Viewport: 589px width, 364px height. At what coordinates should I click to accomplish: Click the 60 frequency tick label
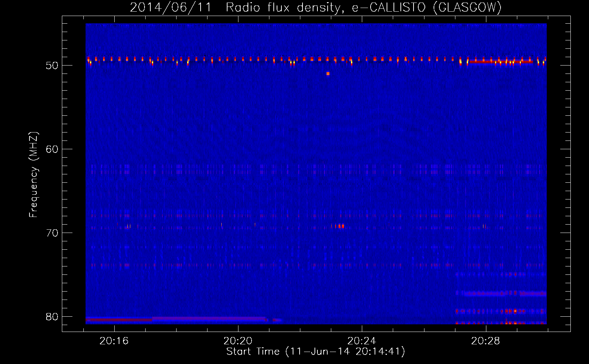(x=52, y=149)
